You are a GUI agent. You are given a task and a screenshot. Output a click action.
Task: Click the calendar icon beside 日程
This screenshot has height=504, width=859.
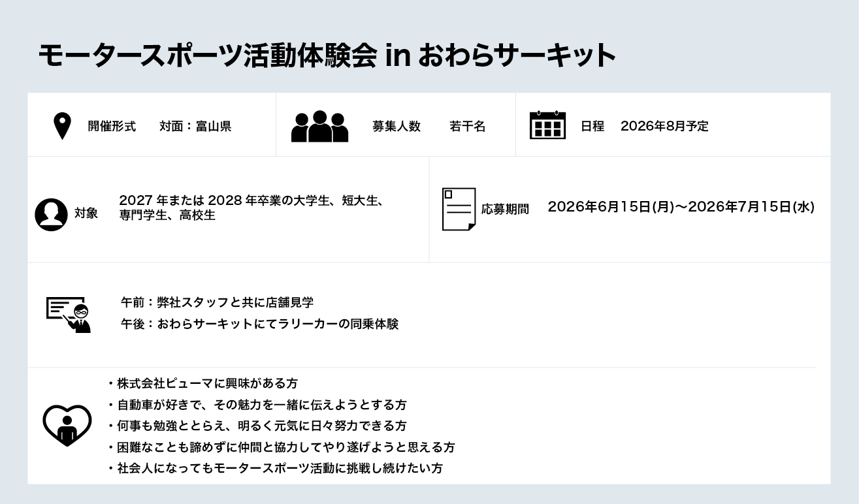pos(547,125)
